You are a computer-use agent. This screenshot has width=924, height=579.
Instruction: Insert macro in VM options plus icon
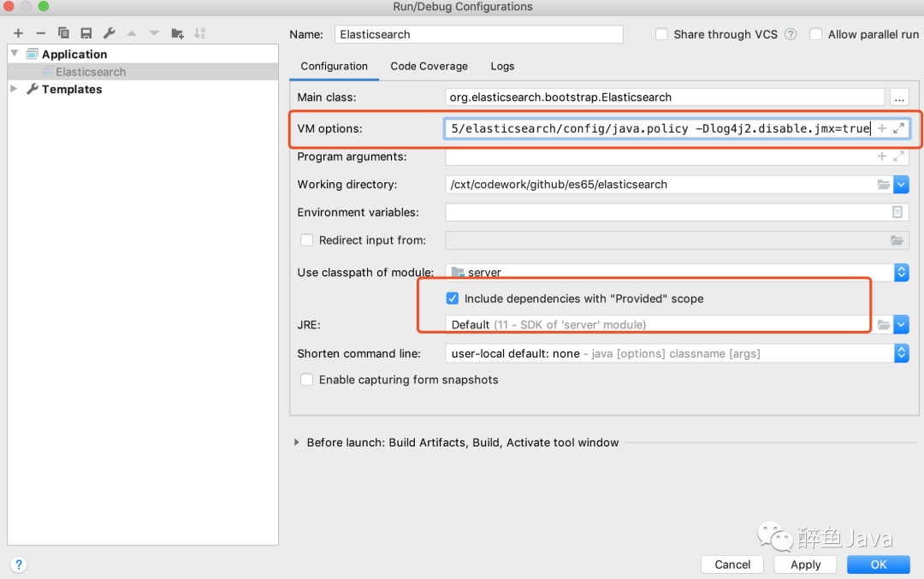pyautogui.click(x=881, y=127)
